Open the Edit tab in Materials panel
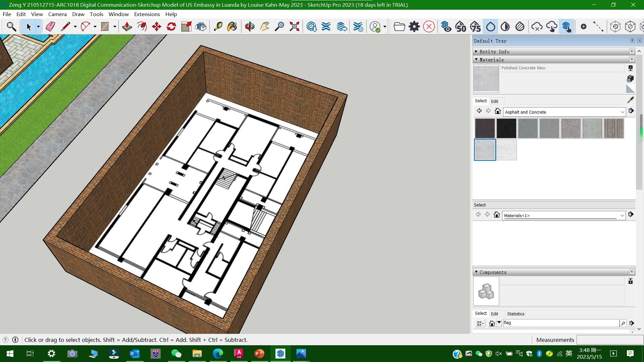Viewport: 644px width, 362px height. (494, 101)
